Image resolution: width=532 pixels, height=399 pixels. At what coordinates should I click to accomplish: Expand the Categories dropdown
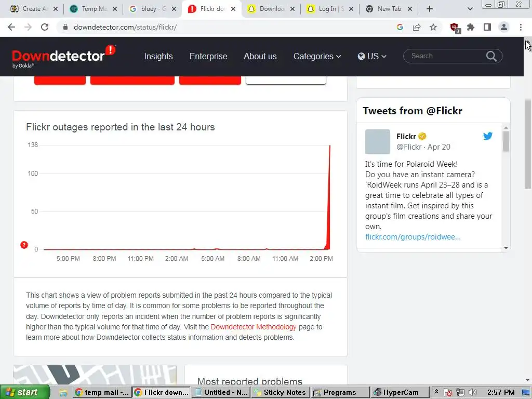(317, 56)
